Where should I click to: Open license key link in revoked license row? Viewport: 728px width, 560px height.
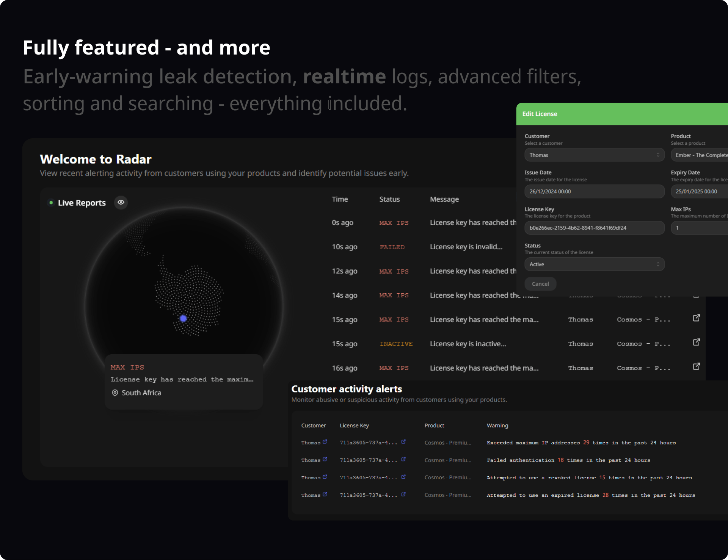403,477
